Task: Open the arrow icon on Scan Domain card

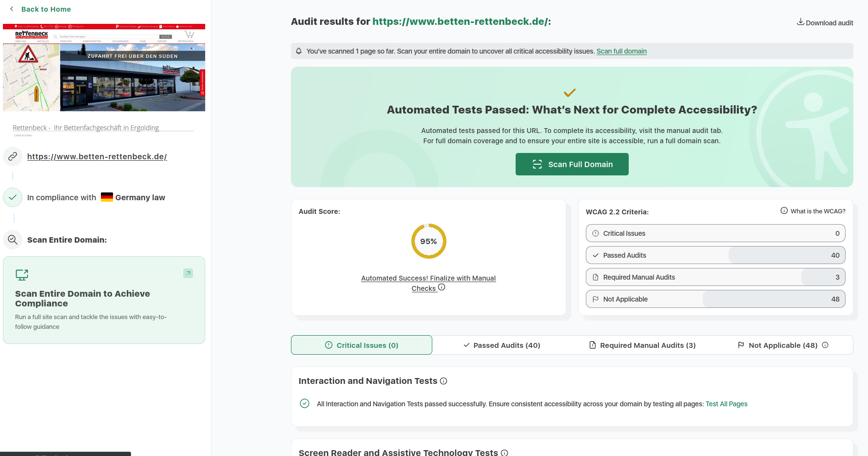Action: (x=188, y=273)
